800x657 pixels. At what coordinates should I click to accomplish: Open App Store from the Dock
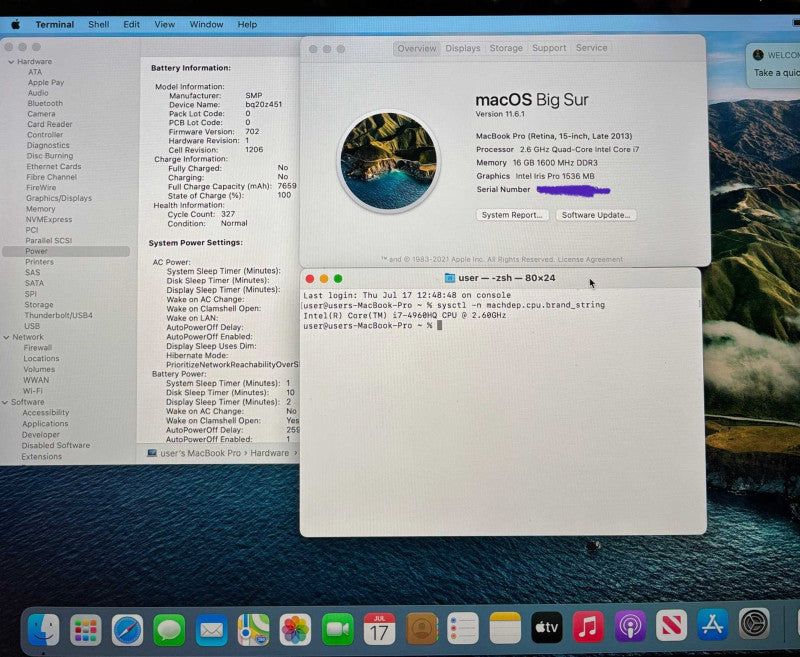tap(713, 624)
